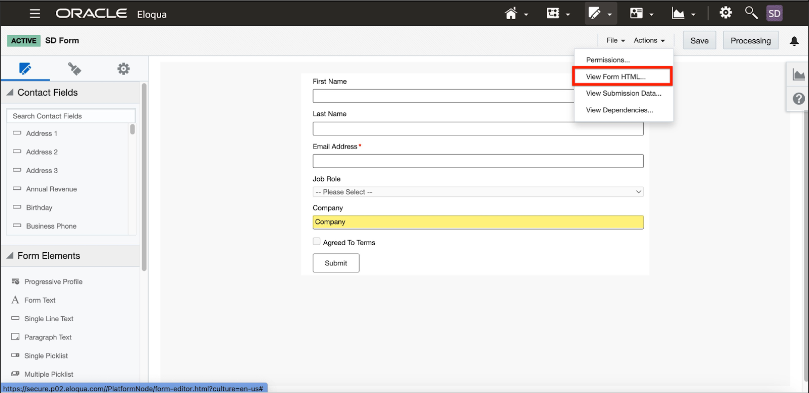Viewport: 809px width, 393px height.
Task: Open the form settings gear tab
Action: [123, 69]
